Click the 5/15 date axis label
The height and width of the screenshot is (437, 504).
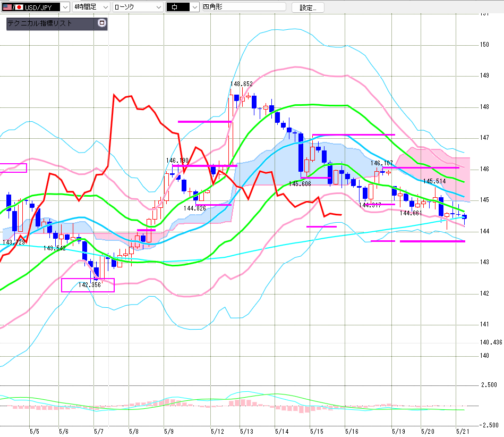pyautogui.click(x=317, y=431)
